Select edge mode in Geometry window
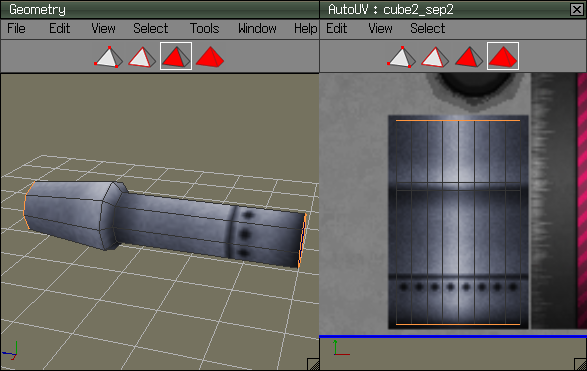 point(142,57)
